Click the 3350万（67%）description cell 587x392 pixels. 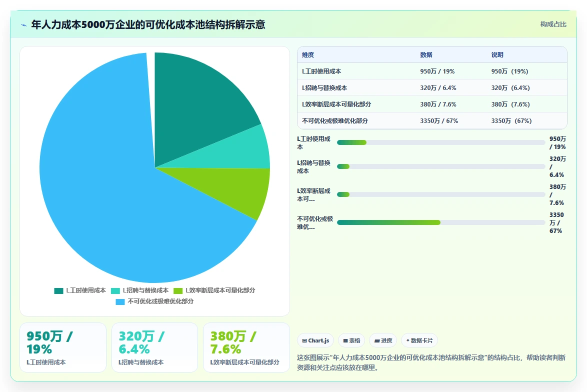[x=511, y=120]
